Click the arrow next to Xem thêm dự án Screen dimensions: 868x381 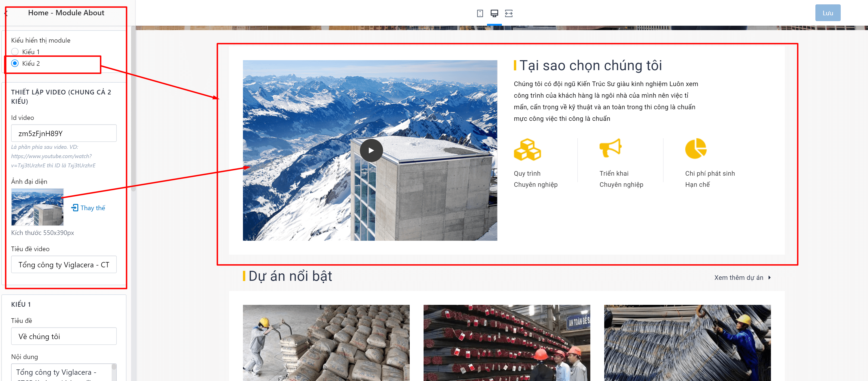coord(770,278)
